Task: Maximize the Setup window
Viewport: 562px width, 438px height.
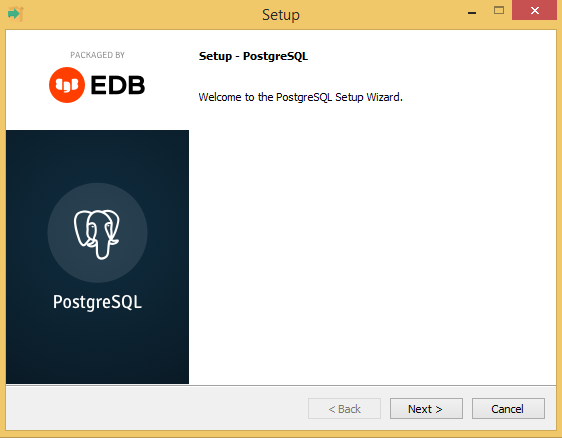Action: coord(499,10)
